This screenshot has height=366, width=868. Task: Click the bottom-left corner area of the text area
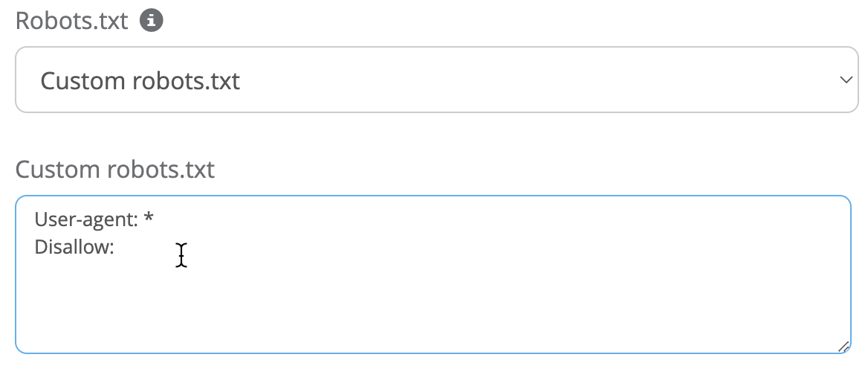[x=33, y=338]
